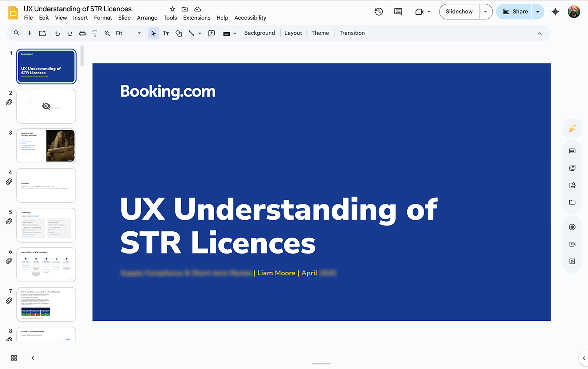Select the slide 3 thumbnail with Gandalf
The image size is (588, 369).
coord(46,145)
